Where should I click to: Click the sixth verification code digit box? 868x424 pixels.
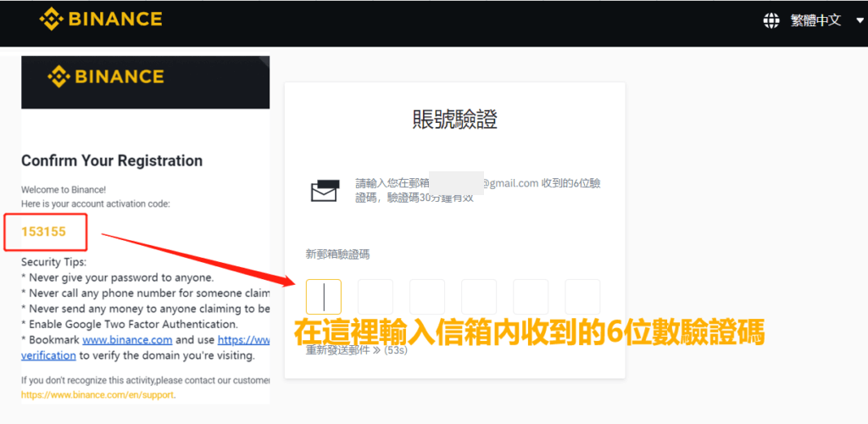(x=582, y=297)
